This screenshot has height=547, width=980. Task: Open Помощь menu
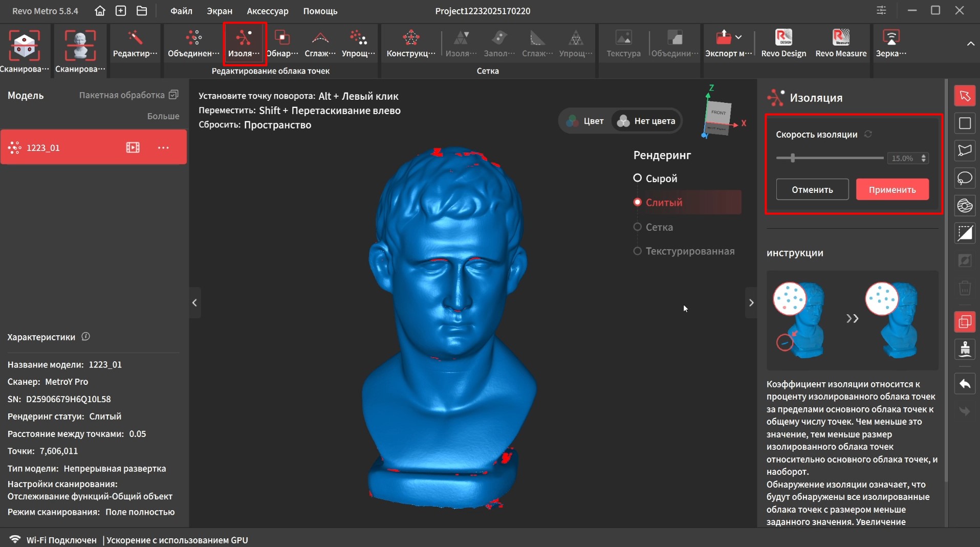tap(320, 11)
